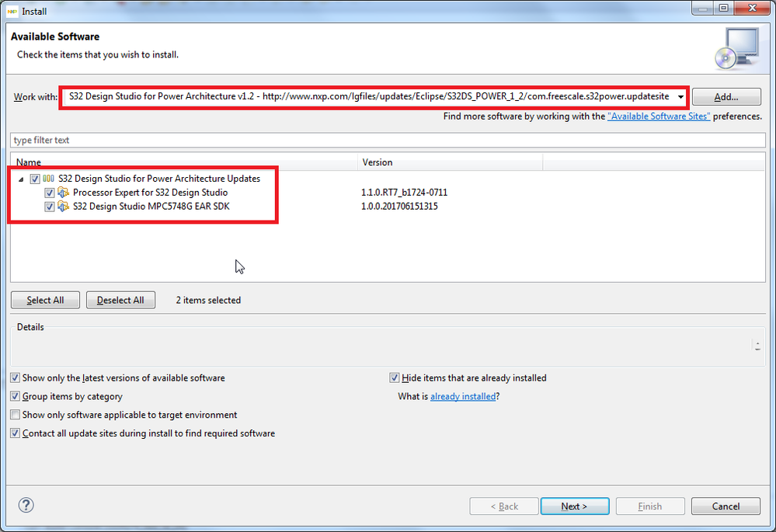Viewport: 776px width, 532px height.
Task: Open the Available Software Sites link
Action: pyautogui.click(x=659, y=116)
